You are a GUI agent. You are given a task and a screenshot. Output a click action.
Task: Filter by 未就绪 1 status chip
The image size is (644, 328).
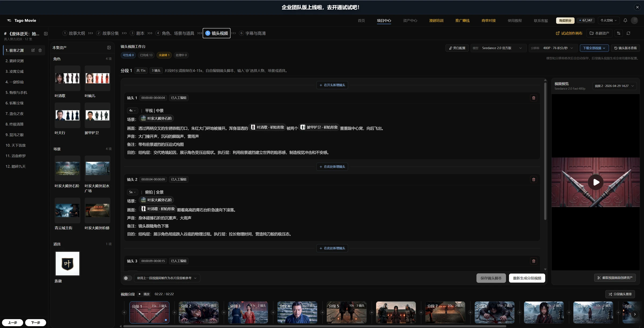(164, 55)
